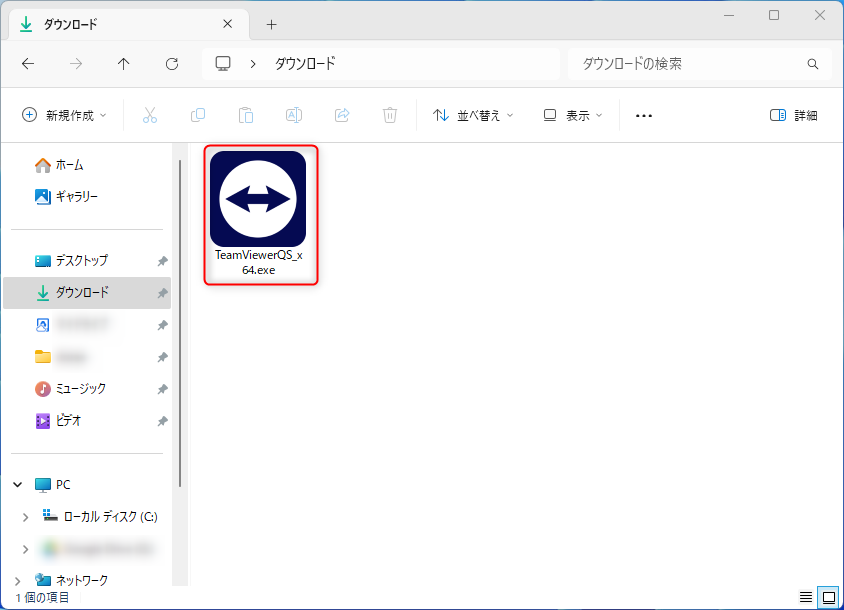Expand the ネットワーク tree node

coord(18,580)
